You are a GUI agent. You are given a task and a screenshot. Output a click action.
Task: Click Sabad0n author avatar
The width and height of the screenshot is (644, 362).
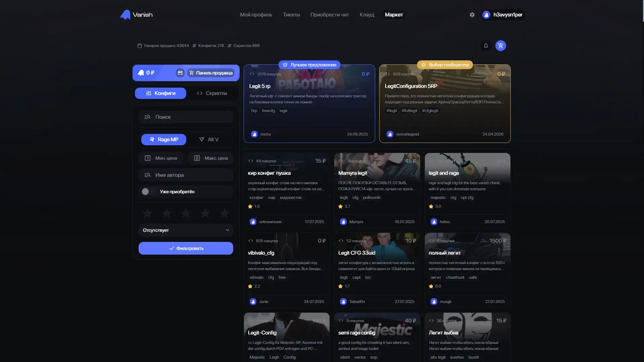click(x=343, y=302)
